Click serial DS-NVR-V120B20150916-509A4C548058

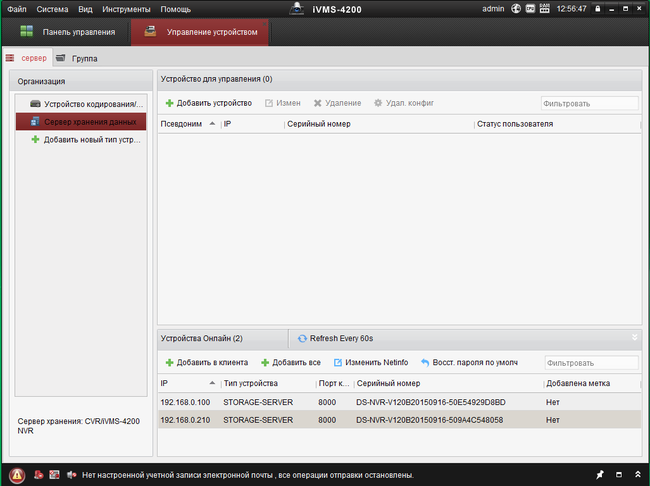429,420
